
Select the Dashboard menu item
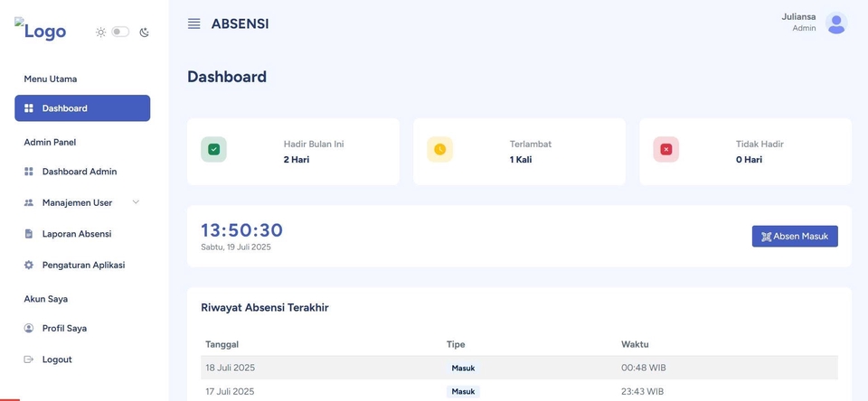click(x=82, y=107)
